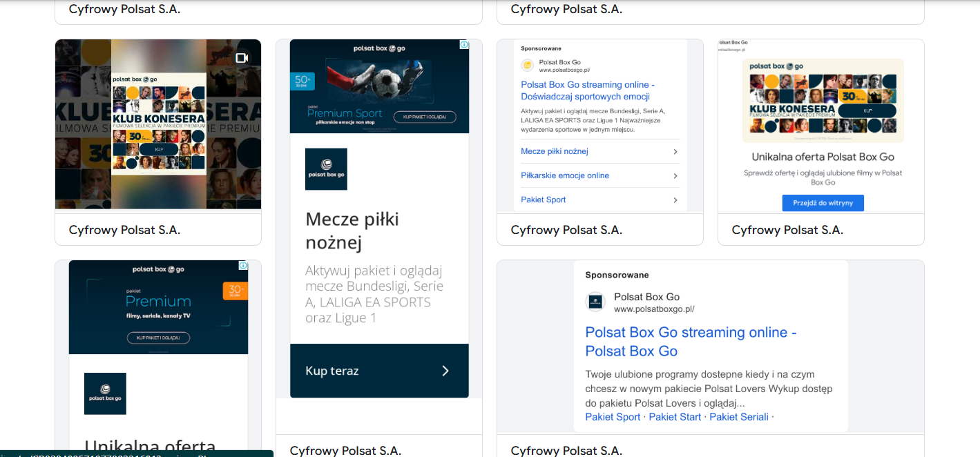
Task: Click Polsat Box Go logo above Unikalna oferta
Action: [x=105, y=393]
